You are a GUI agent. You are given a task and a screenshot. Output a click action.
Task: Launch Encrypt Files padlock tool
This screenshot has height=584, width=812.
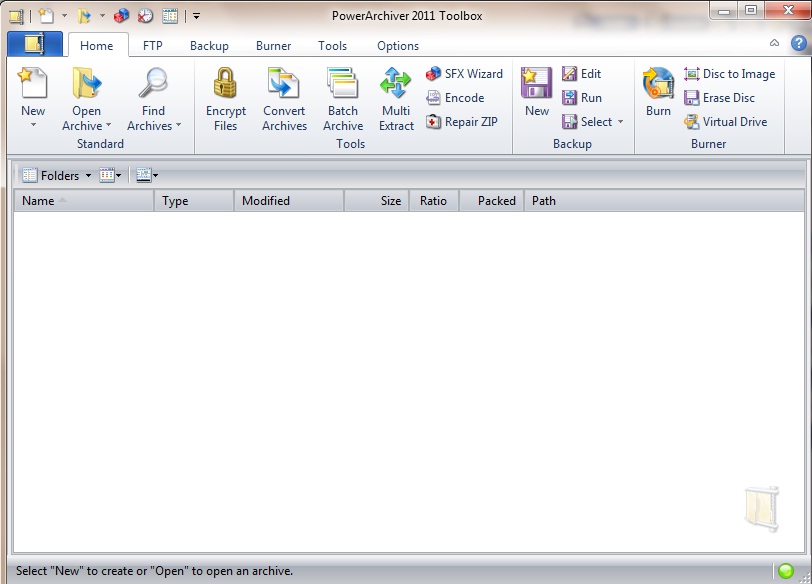point(225,98)
